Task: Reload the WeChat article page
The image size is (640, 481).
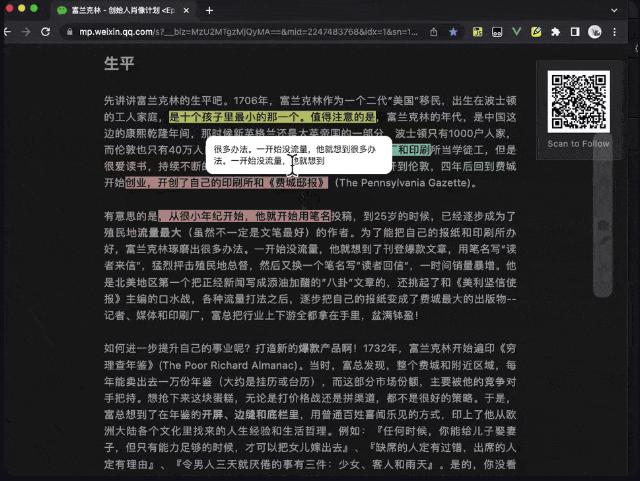Action: tap(45, 32)
